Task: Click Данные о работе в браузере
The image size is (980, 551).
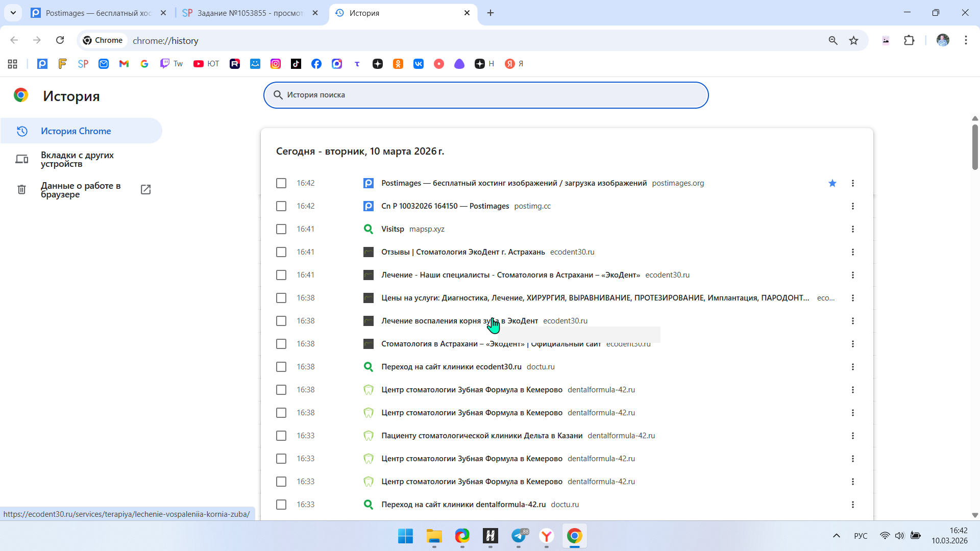Action: click(x=81, y=190)
